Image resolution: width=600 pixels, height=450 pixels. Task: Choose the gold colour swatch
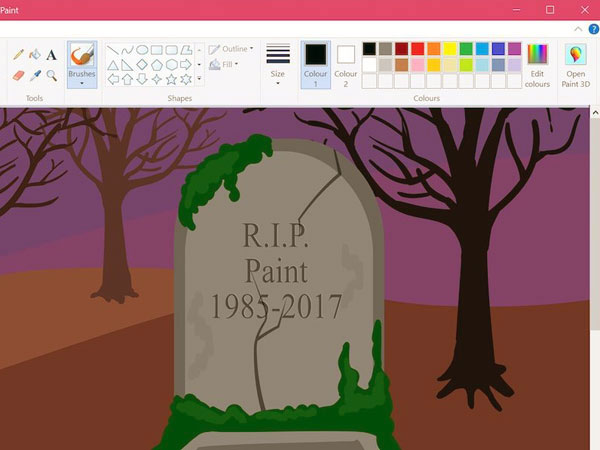(x=434, y=65)
